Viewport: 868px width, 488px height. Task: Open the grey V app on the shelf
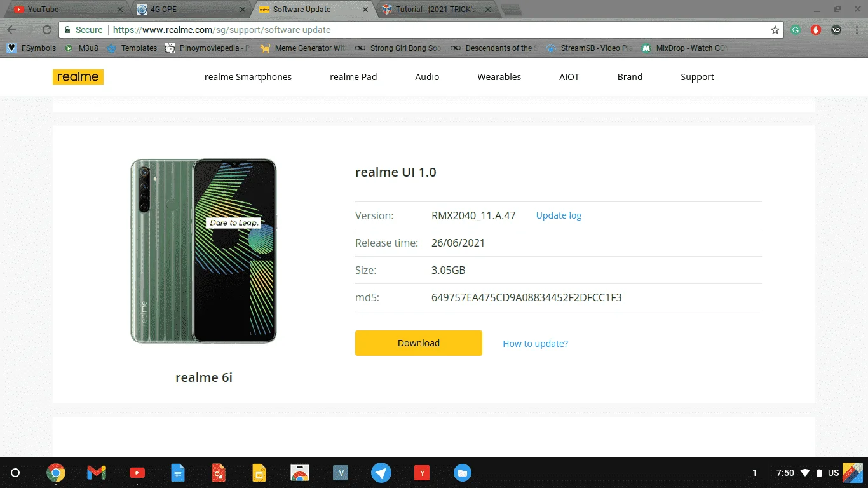tap(341, 473)
